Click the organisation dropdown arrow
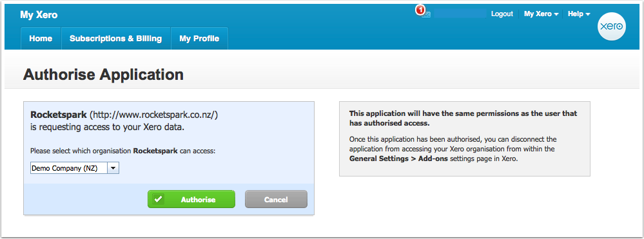644x239 pixels. pos(113,168)
